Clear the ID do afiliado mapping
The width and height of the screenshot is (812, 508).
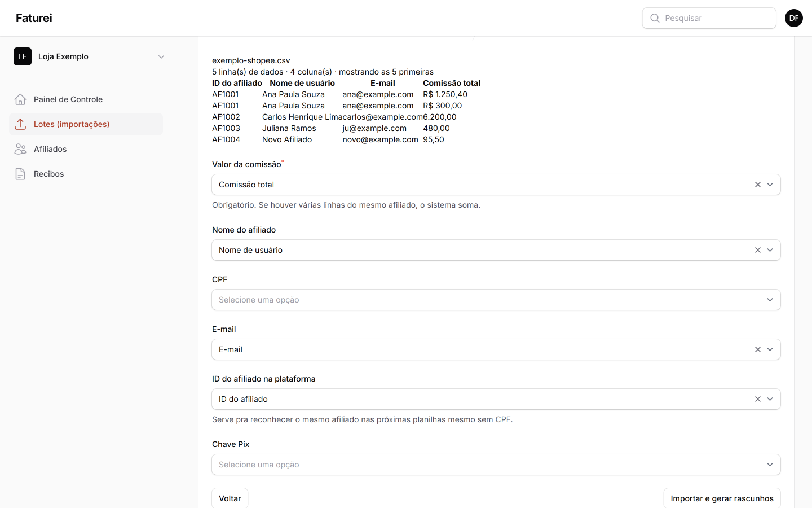pos(758,399)
